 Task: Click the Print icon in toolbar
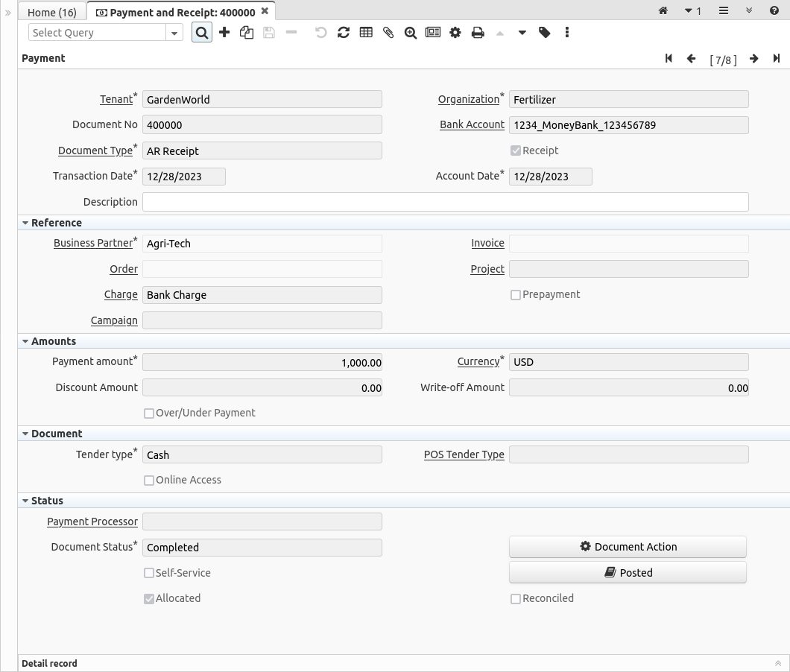coord(478,33)
